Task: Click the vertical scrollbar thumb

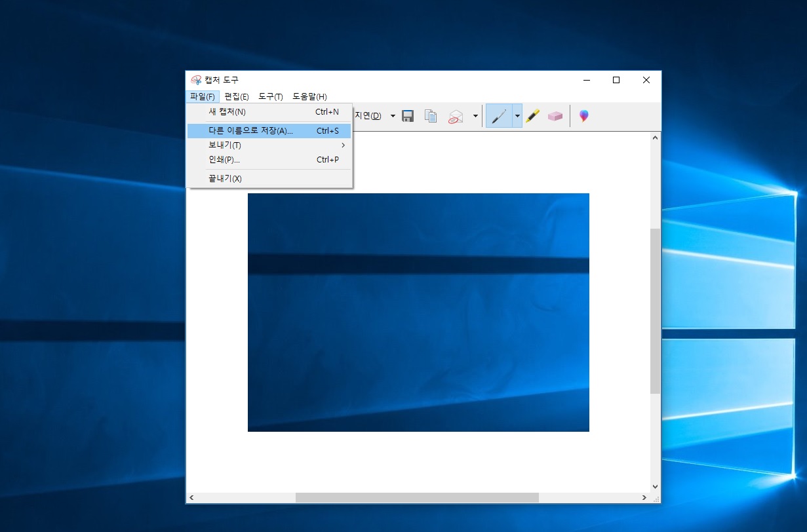Action: tap(655, 311)
